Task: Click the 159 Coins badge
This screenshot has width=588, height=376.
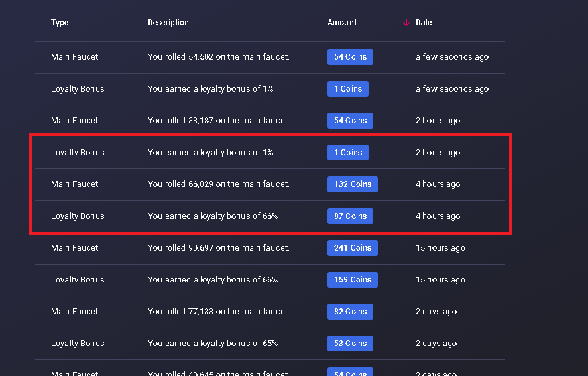Action: pos(353,280)
